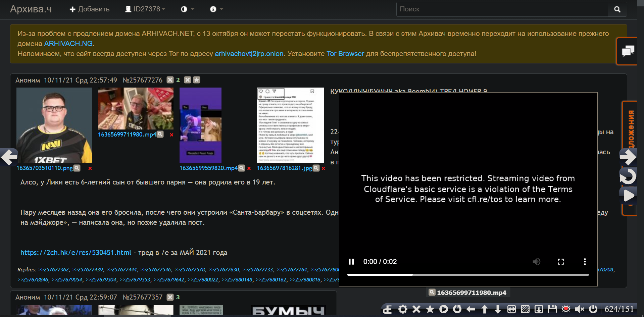
Task: Open reply link >>257680162
Action: pos(271,280)
